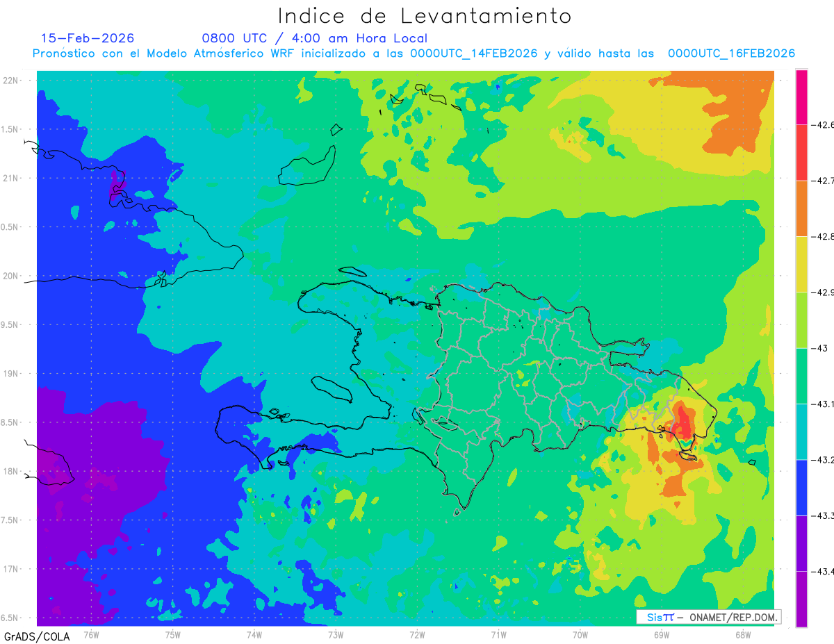Click the "-42.6" color bar value
Viewport: 834px width, 644px height.
(x=823, y=125)
